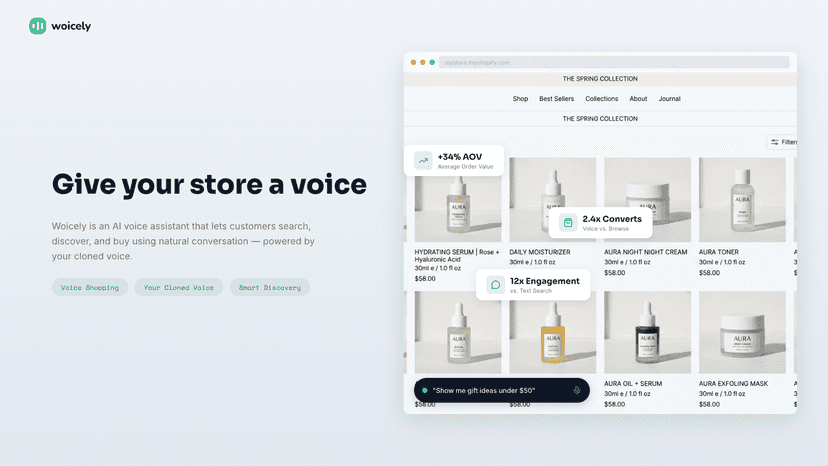Click the red window dot in mockup browser
The image size is (828, 466).
coord(413,62)
